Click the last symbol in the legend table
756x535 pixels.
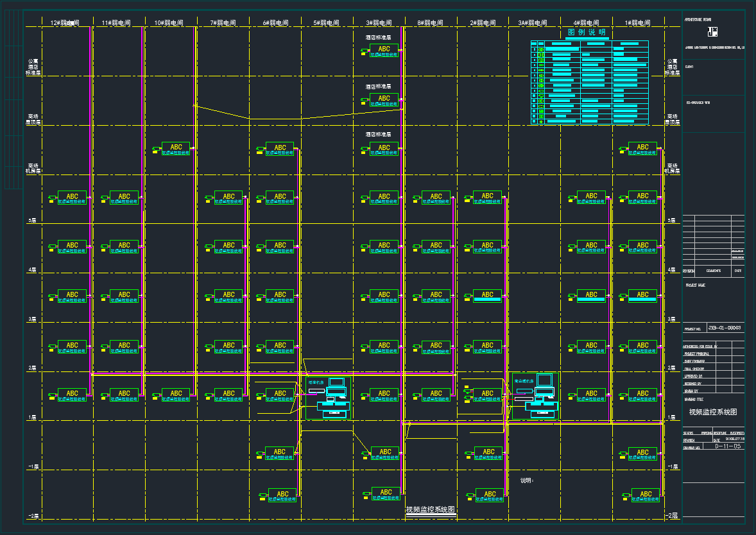tap(541, 121)
